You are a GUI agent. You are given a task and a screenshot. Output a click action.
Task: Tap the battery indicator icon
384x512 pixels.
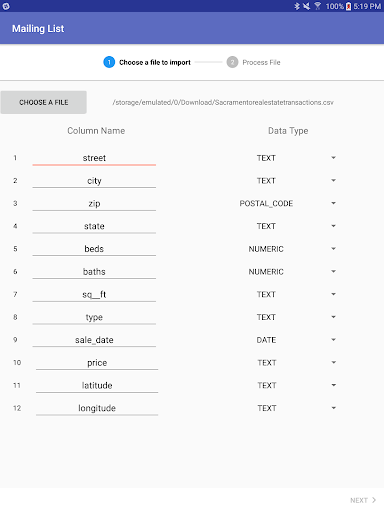pyautogui.click(x=348, y=6)
